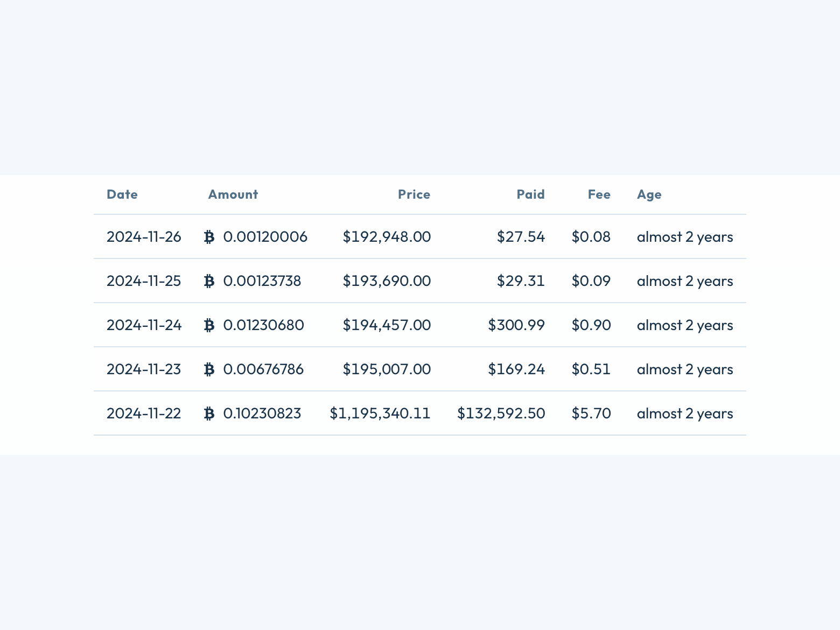The height and width of the screenshot is (630, 840).
Task: Select the date 2024-11-24
Action: [x=144, y=325]
